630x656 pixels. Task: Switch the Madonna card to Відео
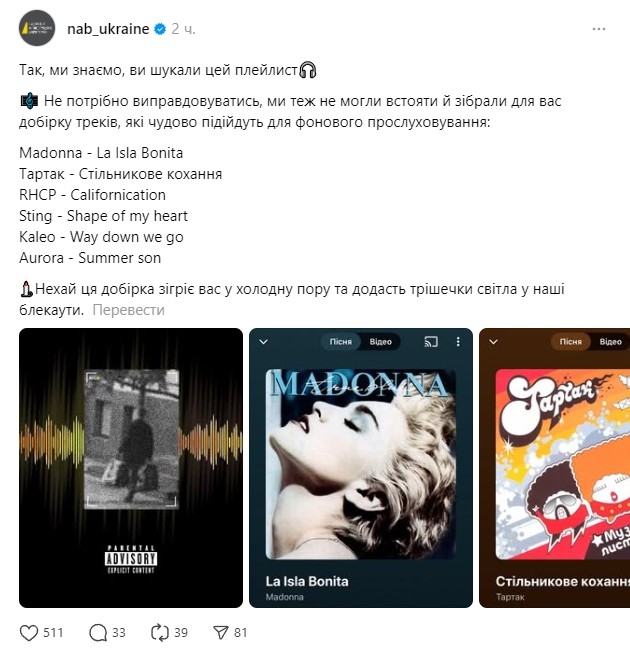[380, 342]
